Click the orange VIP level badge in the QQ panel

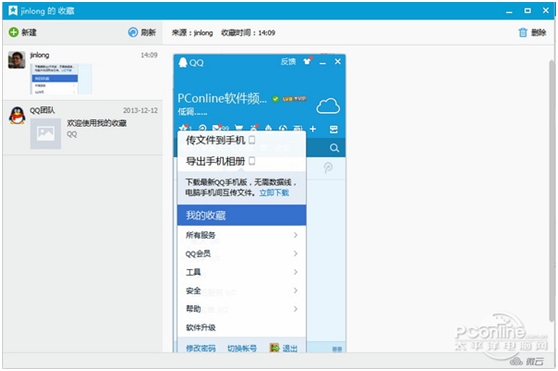pos(294,99)
